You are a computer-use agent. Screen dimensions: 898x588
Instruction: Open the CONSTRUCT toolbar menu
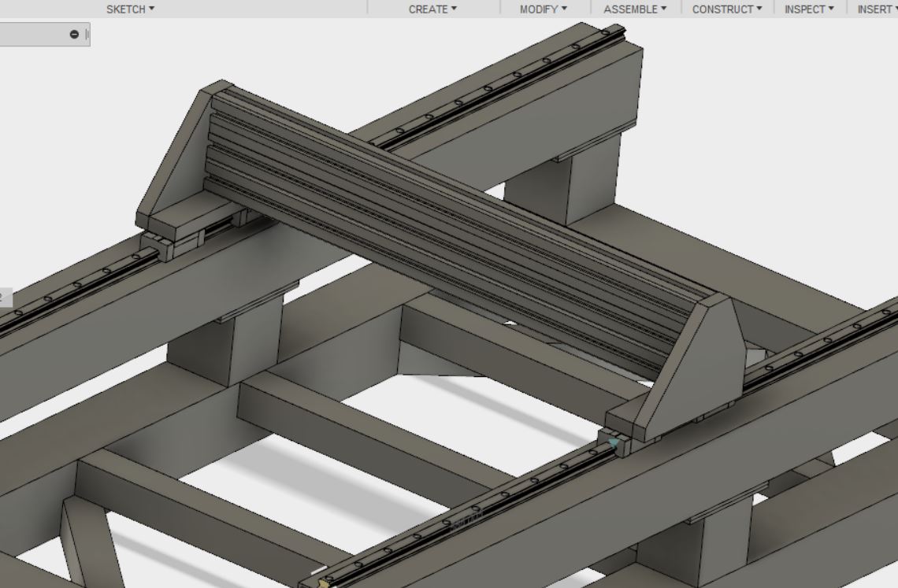pos(726,9)
